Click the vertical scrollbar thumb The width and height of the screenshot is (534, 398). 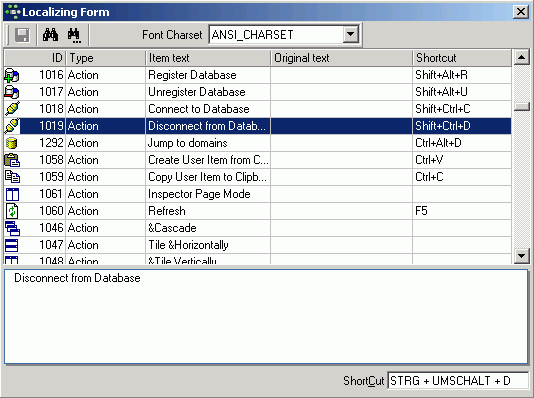tap(521, 107)
